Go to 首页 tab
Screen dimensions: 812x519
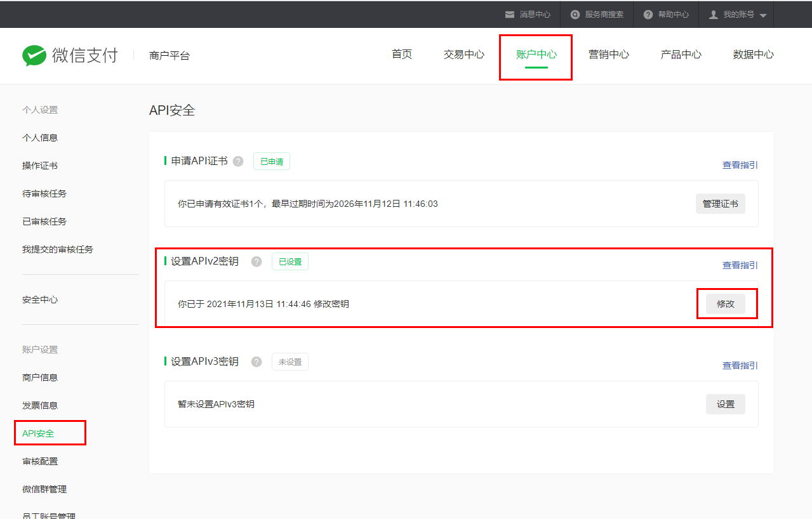click(x=402, y=55)
